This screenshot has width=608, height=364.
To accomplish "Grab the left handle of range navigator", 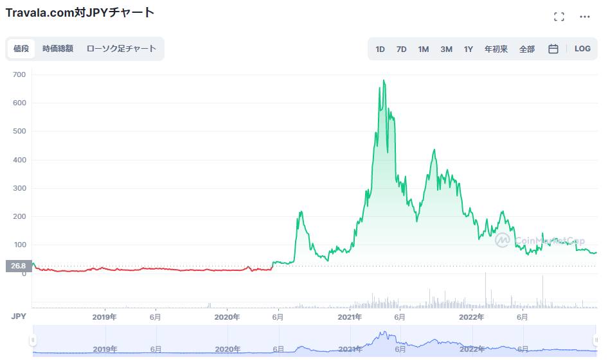I will pyautogui.click(x=33, y=340).
